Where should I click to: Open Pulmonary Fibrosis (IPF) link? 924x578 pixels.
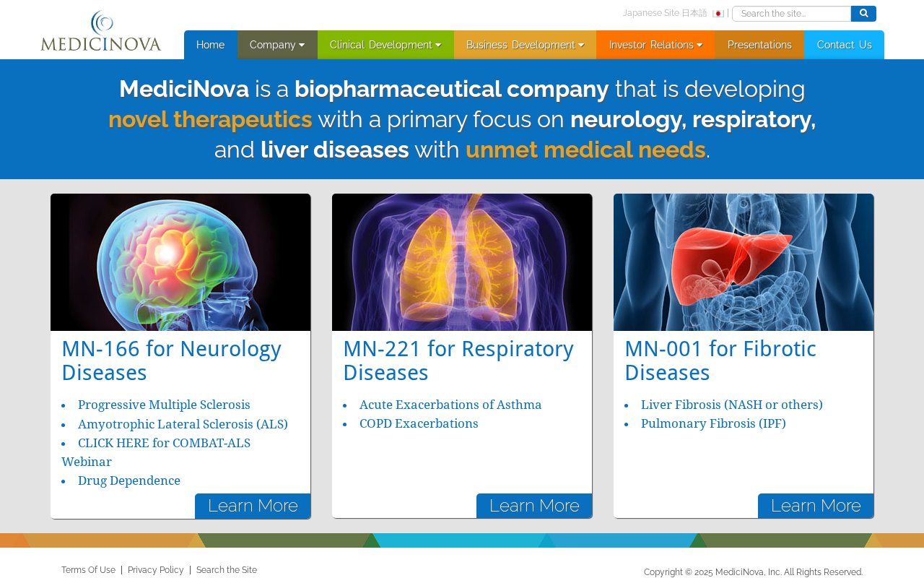tap(713, 423)
